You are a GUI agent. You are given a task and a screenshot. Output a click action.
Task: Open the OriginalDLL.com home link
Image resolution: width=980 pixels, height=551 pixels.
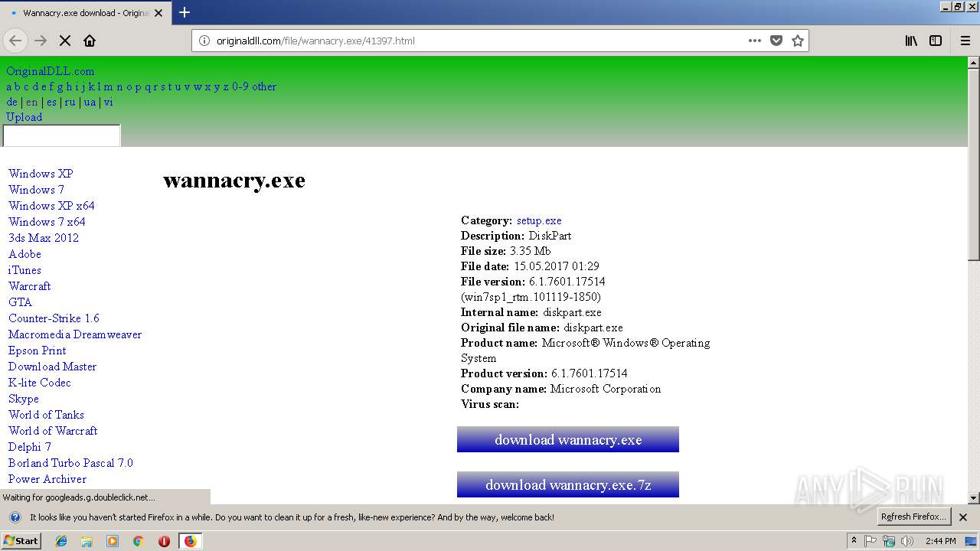pyautogui.click(x=51, y=71)
